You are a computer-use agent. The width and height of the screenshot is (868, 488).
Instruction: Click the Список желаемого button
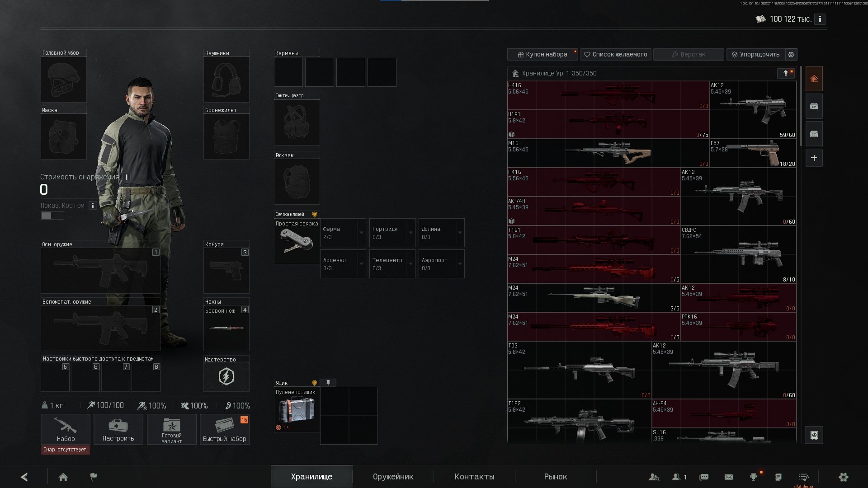click(616, 54)
